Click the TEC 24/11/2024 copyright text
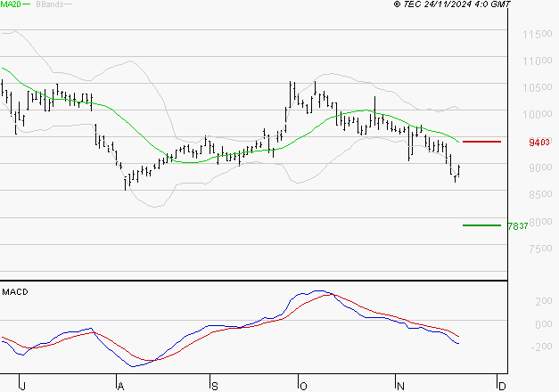This screenshot has width=559, height=392. pos(452,4)
